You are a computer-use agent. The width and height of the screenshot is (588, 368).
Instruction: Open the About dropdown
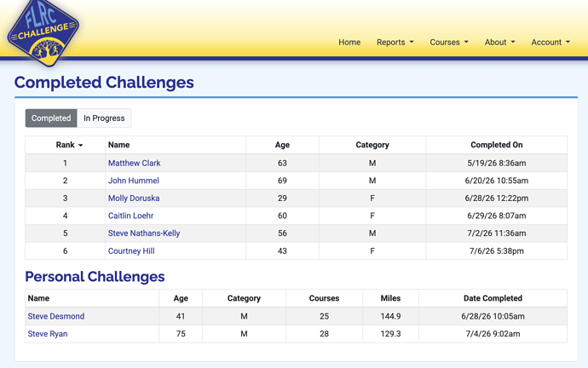pyautogui.click(x=499, y=43)
